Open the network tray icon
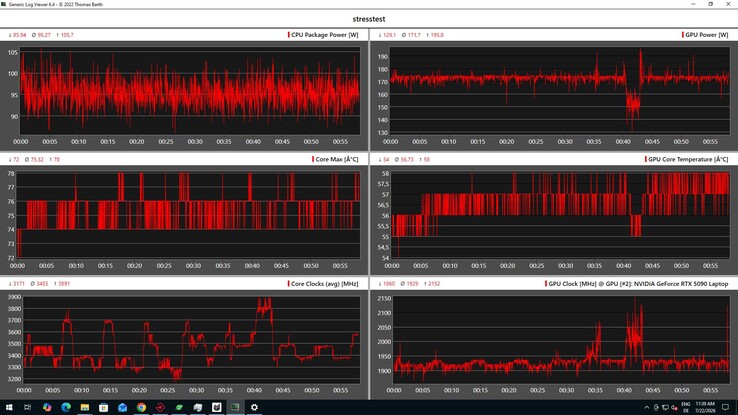The image size is (738, 415). [x=665, y=407]
